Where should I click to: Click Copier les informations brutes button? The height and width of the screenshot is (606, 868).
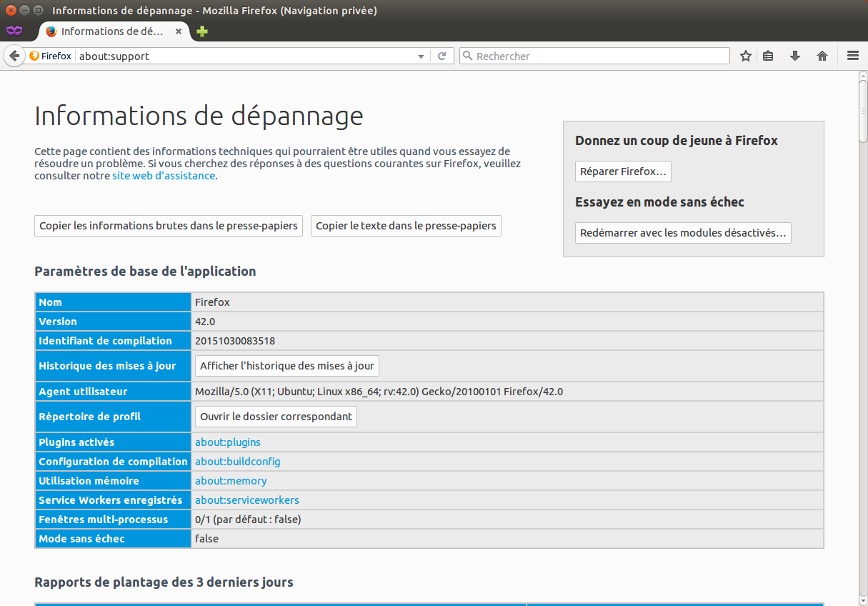pyautogui.click(x=169, y=226)
